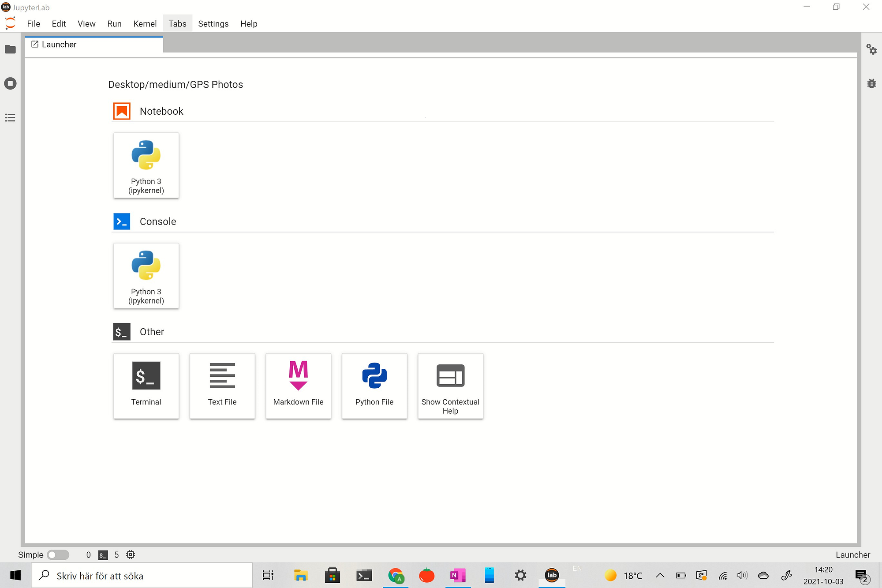Open the File Browser sidebar icon
The height and width of the screenshot is (588, 882).
click(10, 49)
